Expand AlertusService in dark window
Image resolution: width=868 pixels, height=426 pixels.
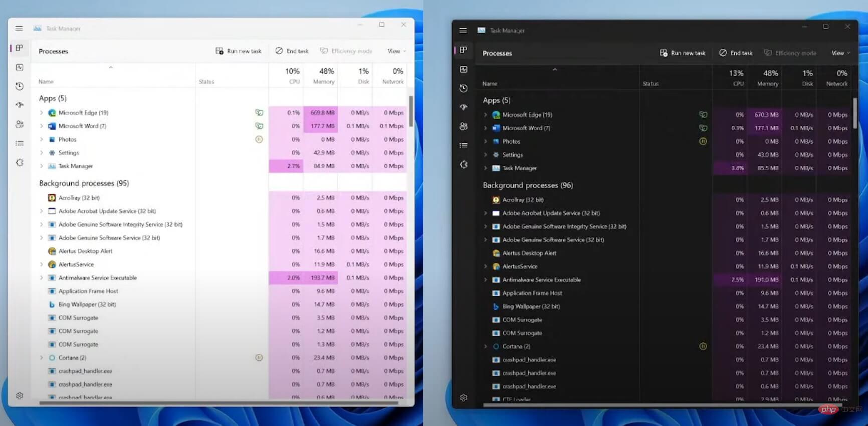(485, 266)
